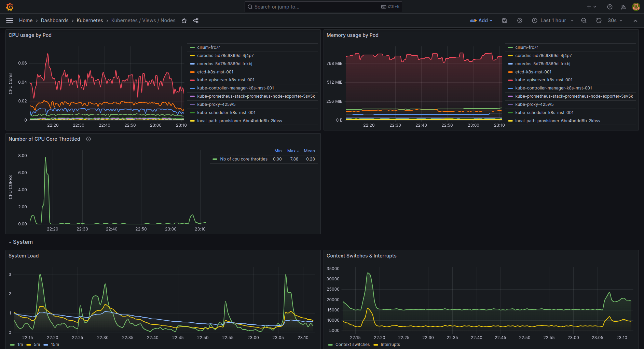
Task: Save the dashboard
Action: coord(504,20)
